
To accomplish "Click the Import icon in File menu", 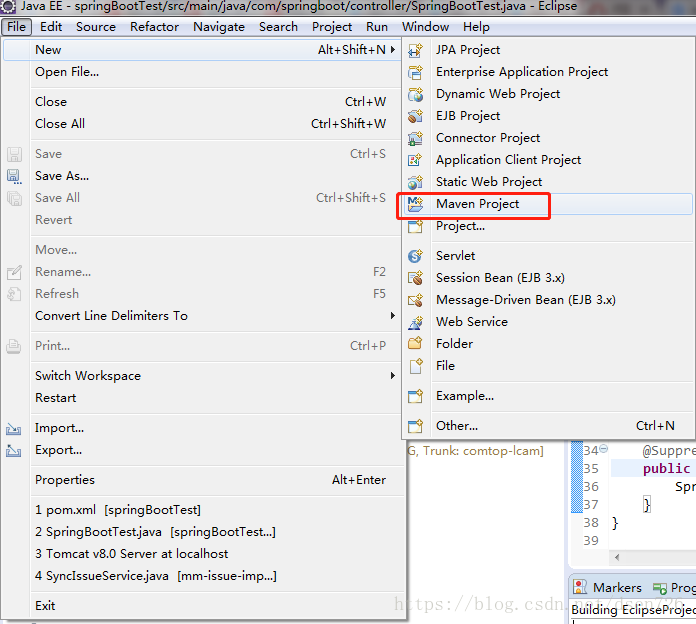I will click(x=13, y=429).
